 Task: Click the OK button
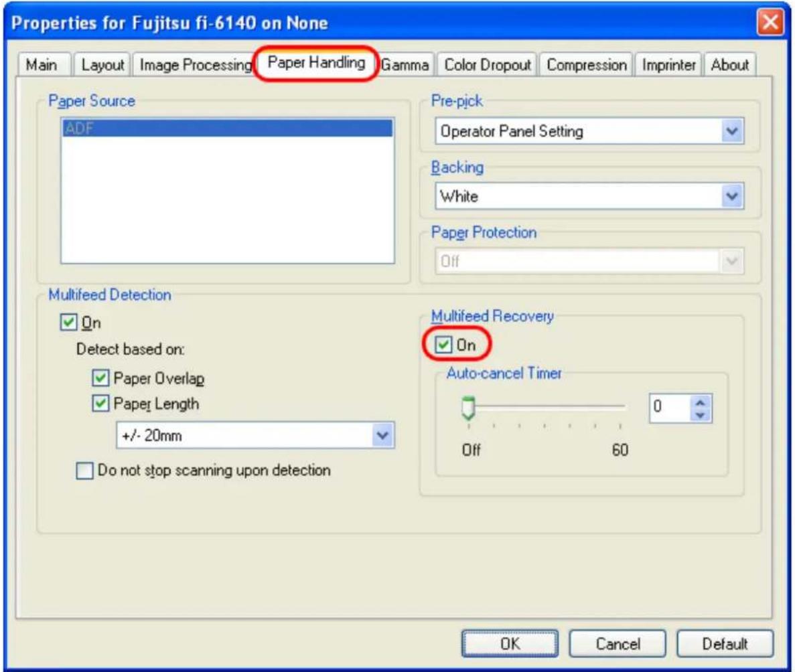click(510, 644)
